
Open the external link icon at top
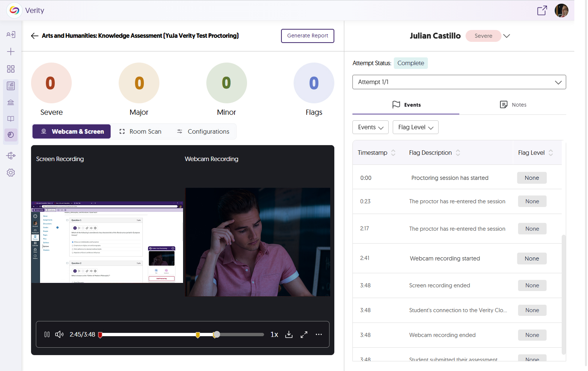pos(542,10)
